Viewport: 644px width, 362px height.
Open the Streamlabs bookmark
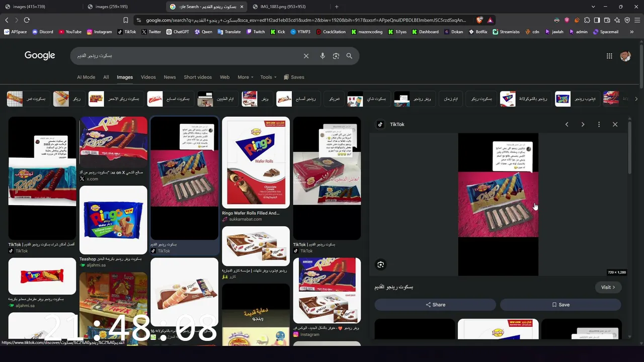click(506, 32)
